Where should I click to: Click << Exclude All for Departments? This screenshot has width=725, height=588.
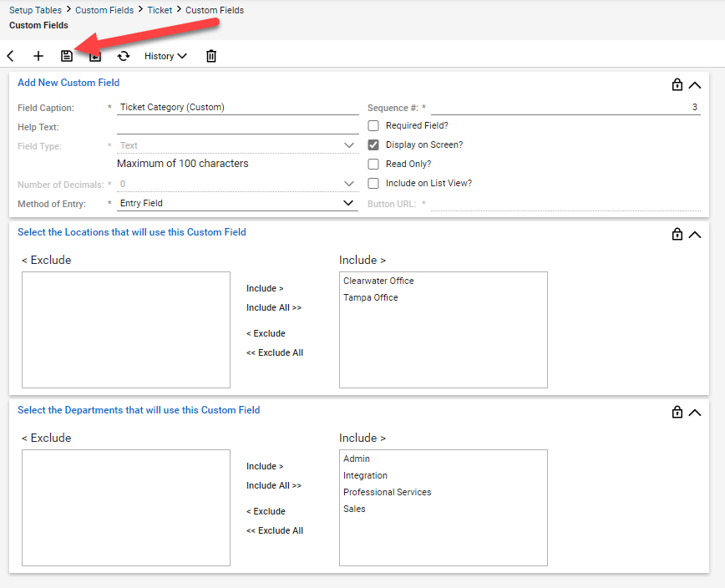[275, 530]
